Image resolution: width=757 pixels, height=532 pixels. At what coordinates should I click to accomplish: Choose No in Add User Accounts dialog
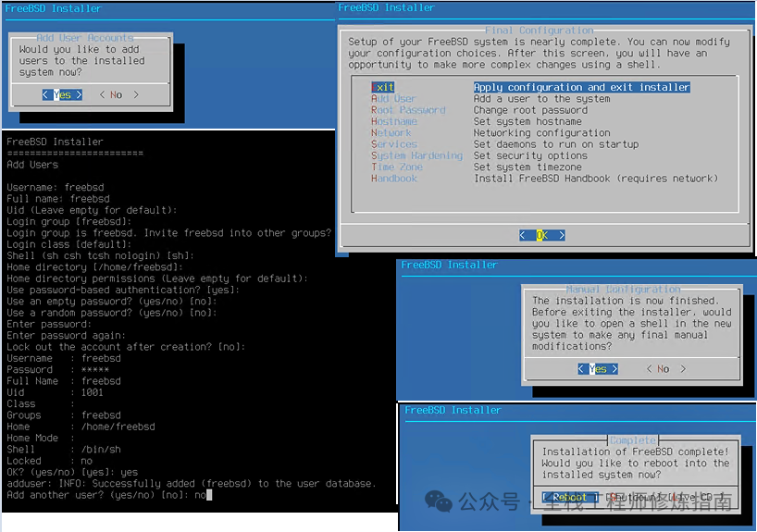pos(118,94)
